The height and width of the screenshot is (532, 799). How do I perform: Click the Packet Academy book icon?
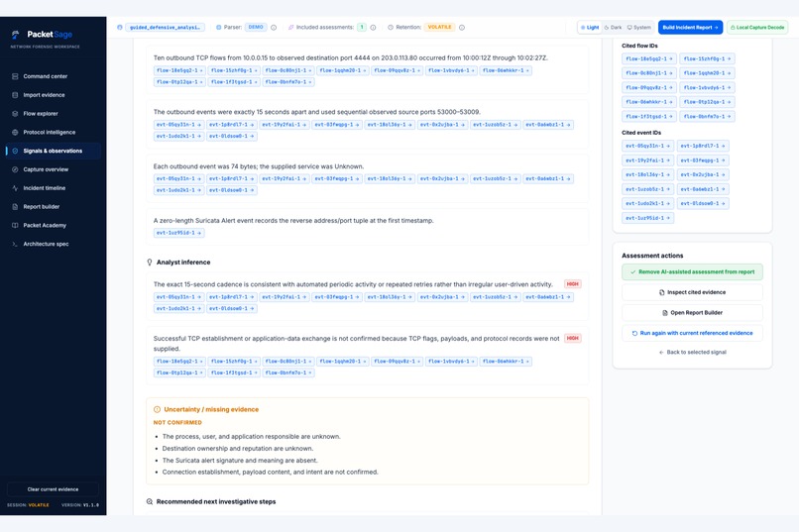(x=15, y=226)
